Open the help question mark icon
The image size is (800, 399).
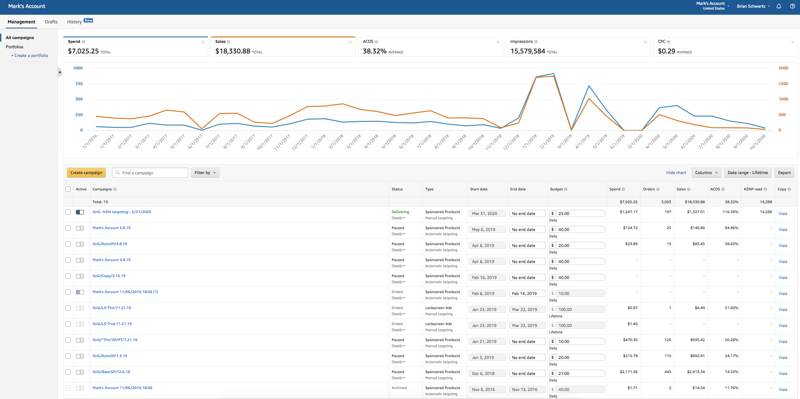[x=792, y=6]
